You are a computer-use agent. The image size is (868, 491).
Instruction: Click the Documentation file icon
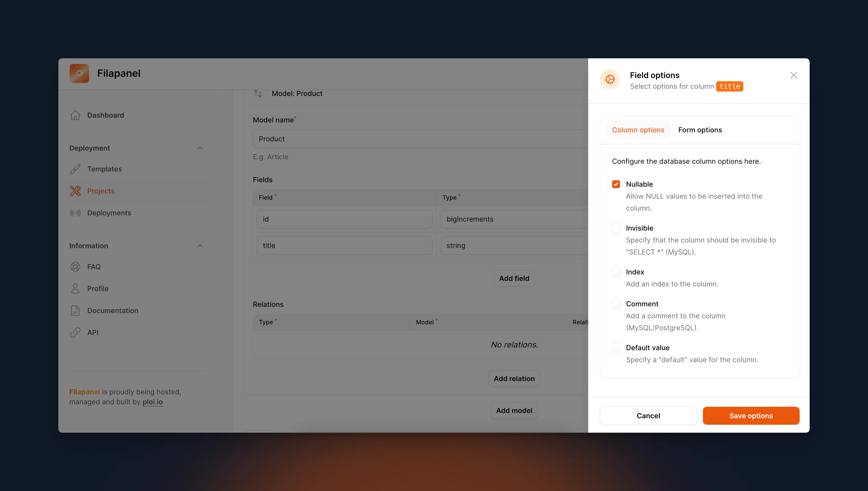[75, 311]
